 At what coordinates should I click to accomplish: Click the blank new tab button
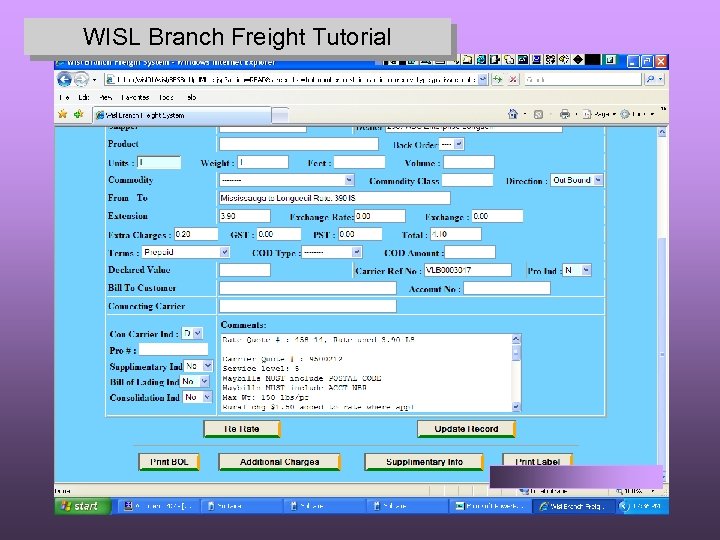point(280,115)
